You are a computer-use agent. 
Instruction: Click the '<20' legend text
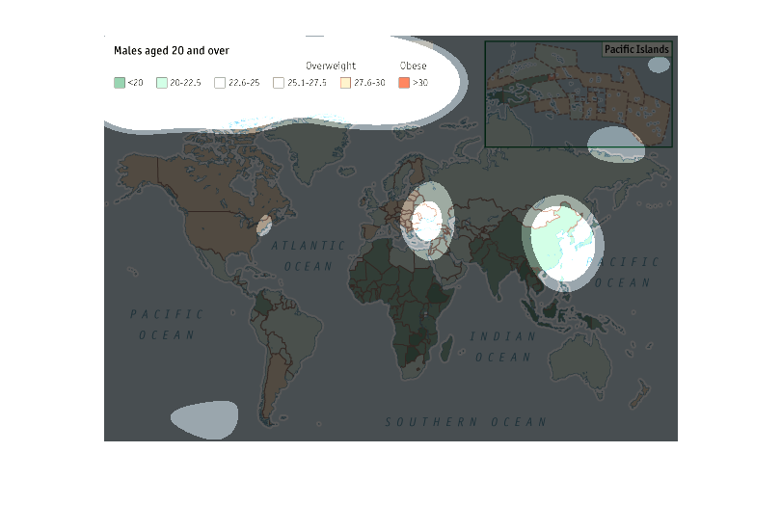[x=136, y=83]
